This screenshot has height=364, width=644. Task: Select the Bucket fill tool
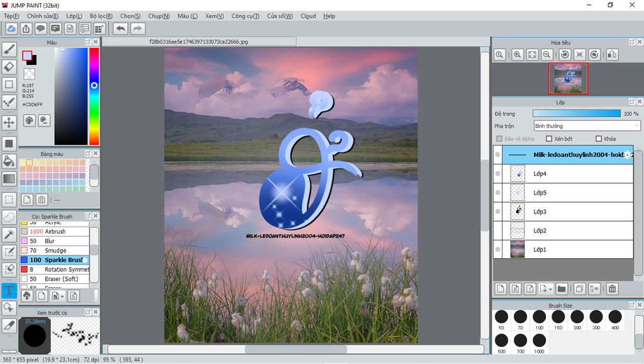(9, 161)
